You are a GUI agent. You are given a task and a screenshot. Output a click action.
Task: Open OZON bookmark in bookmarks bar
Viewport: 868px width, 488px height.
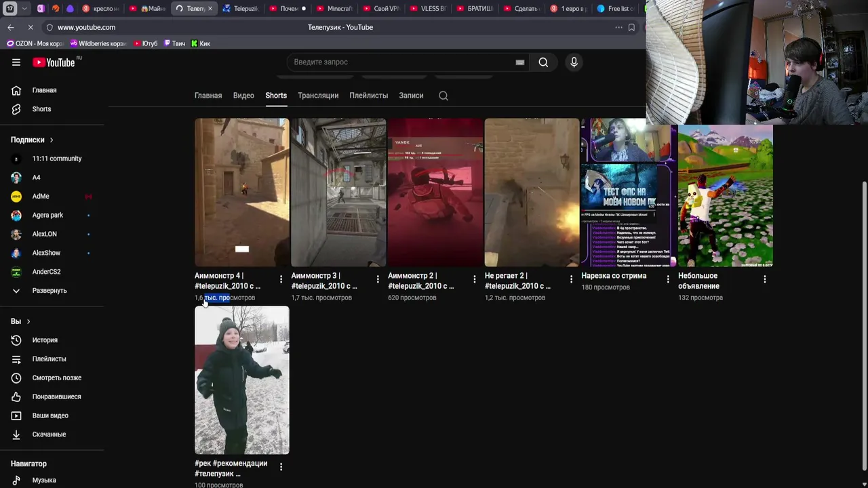35,43
